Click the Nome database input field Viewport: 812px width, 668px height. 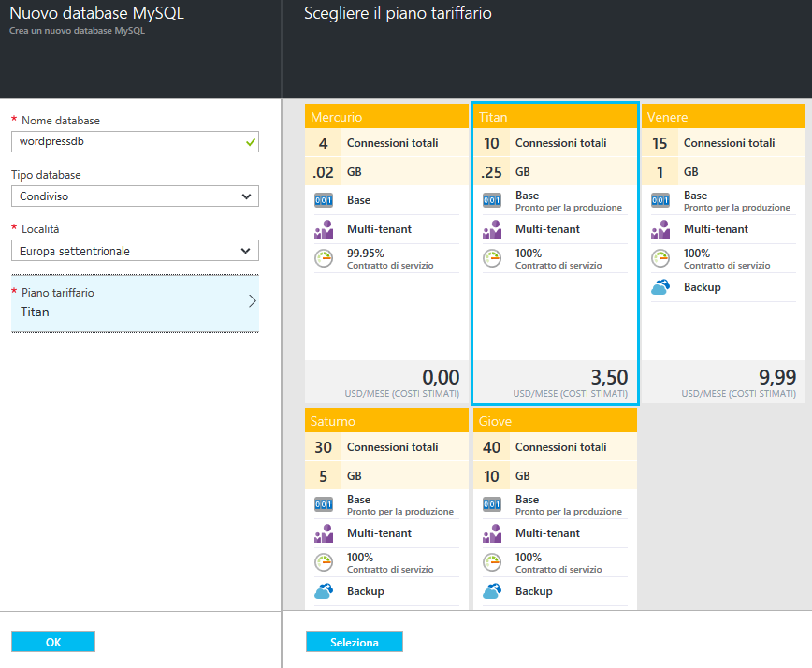[126, 142]
